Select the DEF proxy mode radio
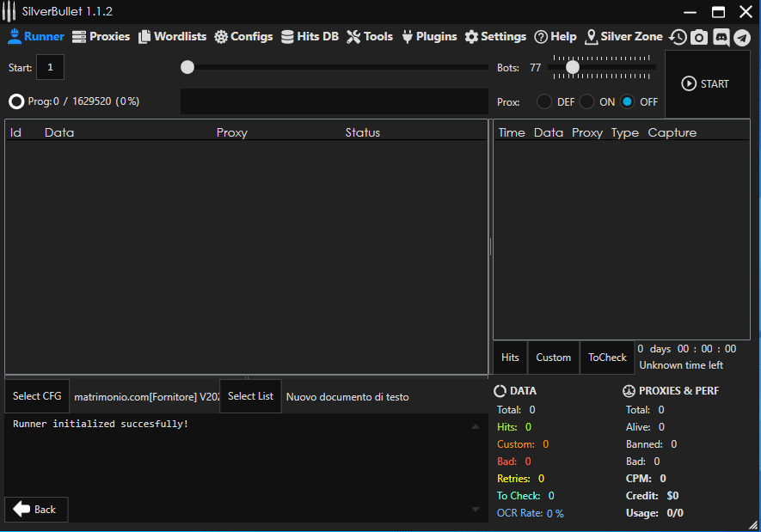This screenshot has height=532, width=761. coord(544,101)
